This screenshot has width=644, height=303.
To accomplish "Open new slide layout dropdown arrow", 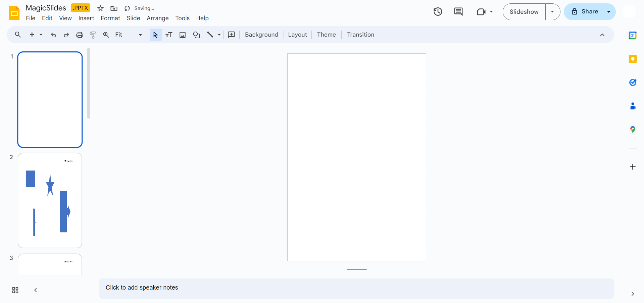I will [41, 35].
